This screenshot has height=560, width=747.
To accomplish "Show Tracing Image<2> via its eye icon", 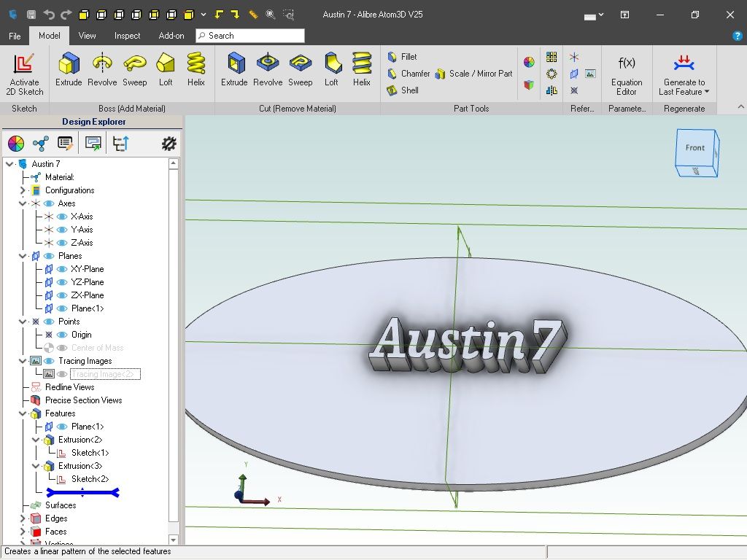I will (62, 374).
